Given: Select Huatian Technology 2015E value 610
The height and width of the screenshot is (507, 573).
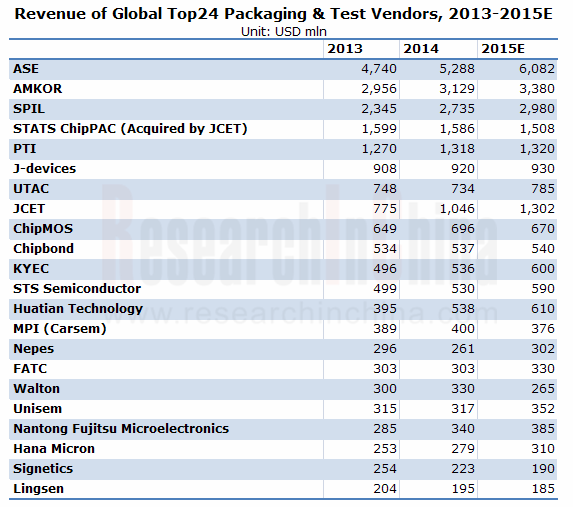Looking at the screenshot, I should pyautogui.click(x=543, y=309).
